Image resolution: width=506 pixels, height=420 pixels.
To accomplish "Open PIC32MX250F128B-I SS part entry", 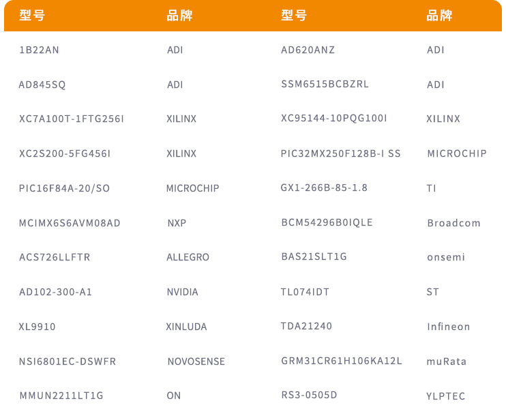I will point(340,153).
